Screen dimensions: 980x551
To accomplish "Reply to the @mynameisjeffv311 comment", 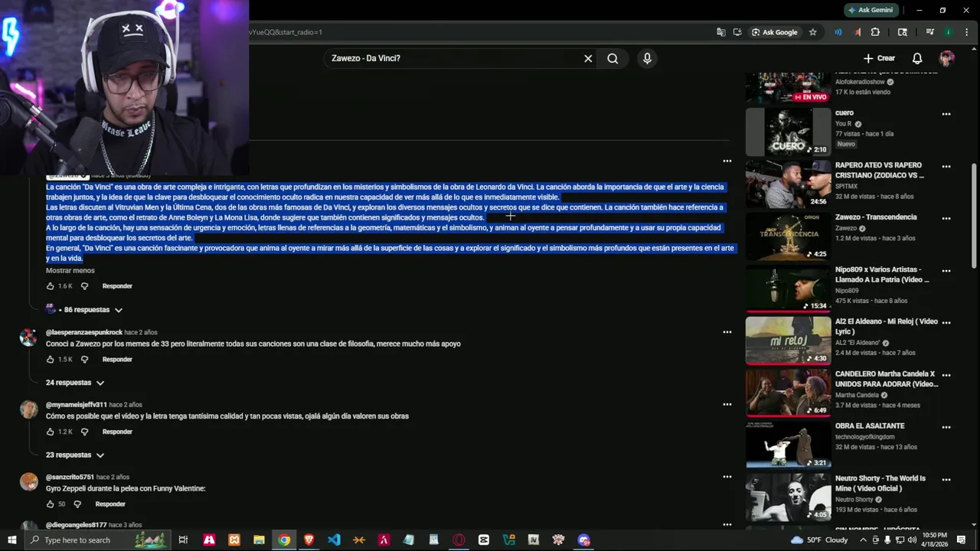I will (117, 432).
